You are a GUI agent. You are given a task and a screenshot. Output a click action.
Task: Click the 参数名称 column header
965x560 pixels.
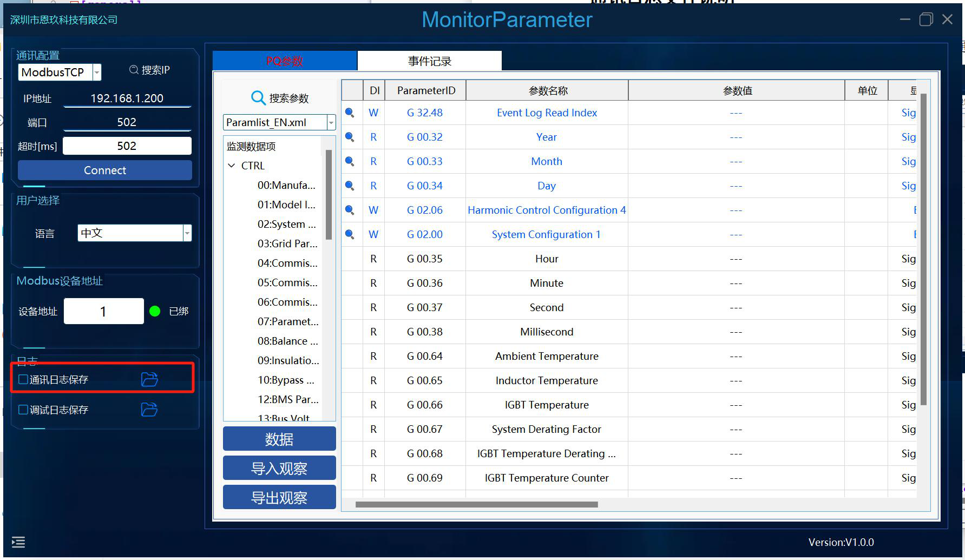[548, 90]
